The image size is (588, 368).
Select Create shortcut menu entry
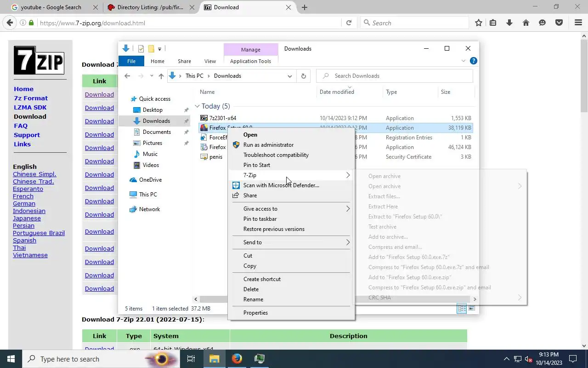[x=291, y=279]
